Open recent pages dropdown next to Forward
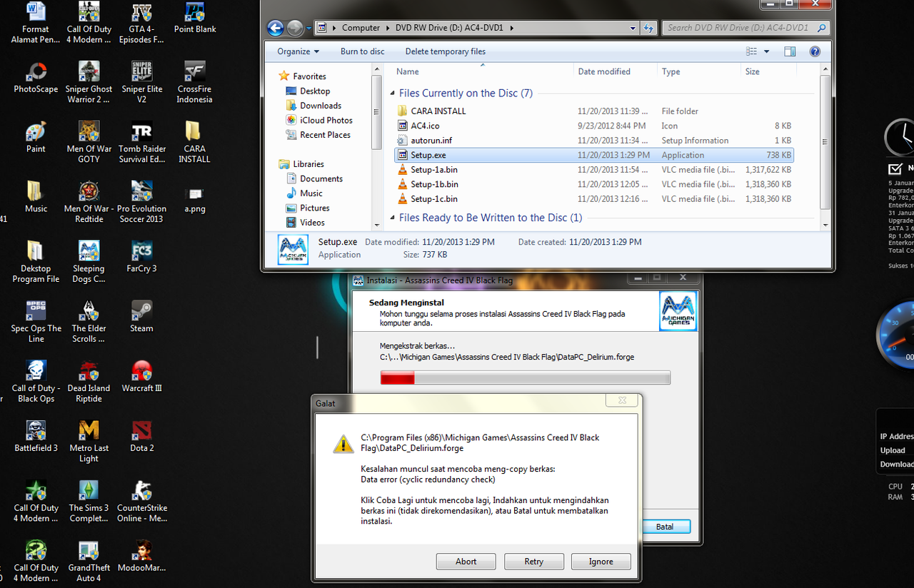 click(309, 29)
